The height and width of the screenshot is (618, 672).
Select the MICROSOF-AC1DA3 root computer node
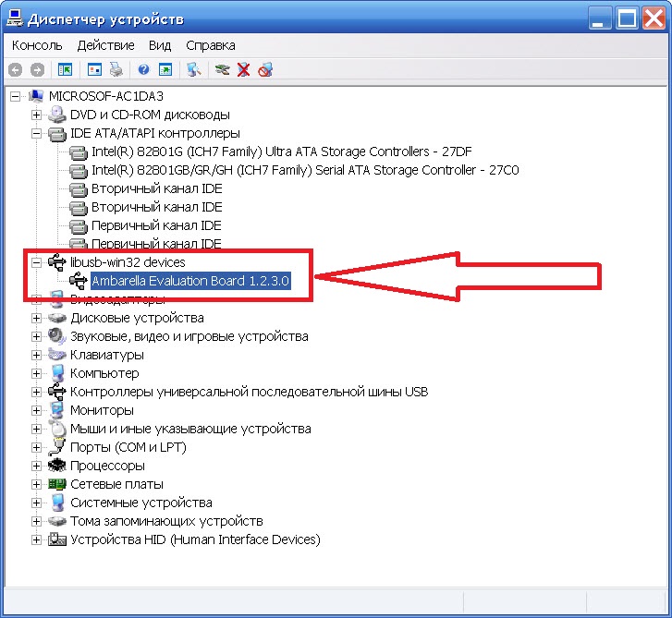(x=100, y=96)
